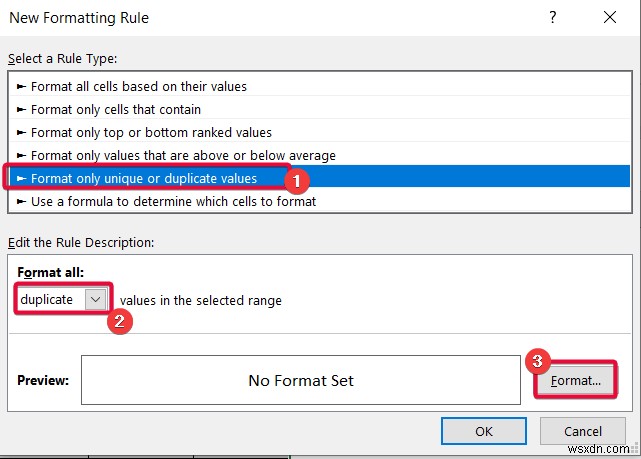
Task: Select the above or below average rule
Action: pyautogui.click(x=183, y=156)
